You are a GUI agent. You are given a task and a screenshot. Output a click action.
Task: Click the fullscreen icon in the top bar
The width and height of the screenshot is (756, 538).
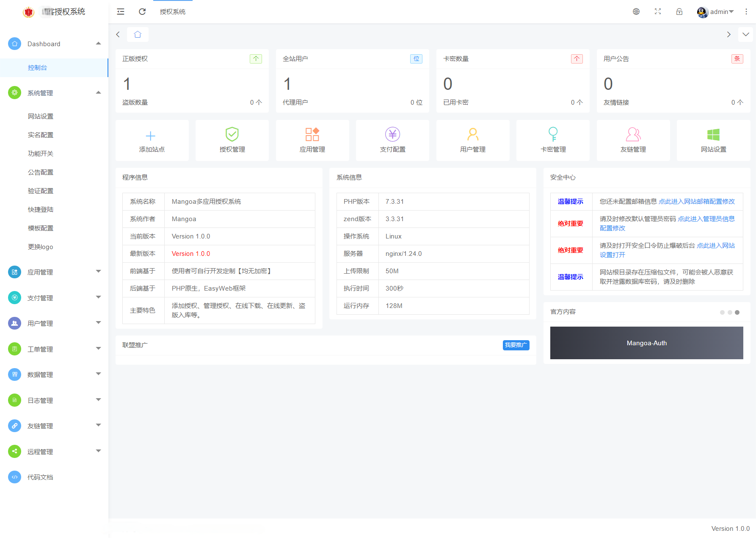(657, 11)
